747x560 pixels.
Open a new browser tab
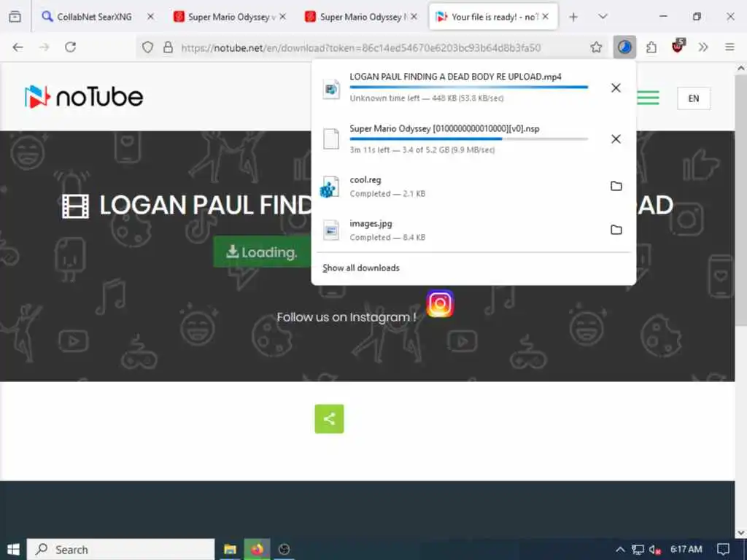point(573,17)
